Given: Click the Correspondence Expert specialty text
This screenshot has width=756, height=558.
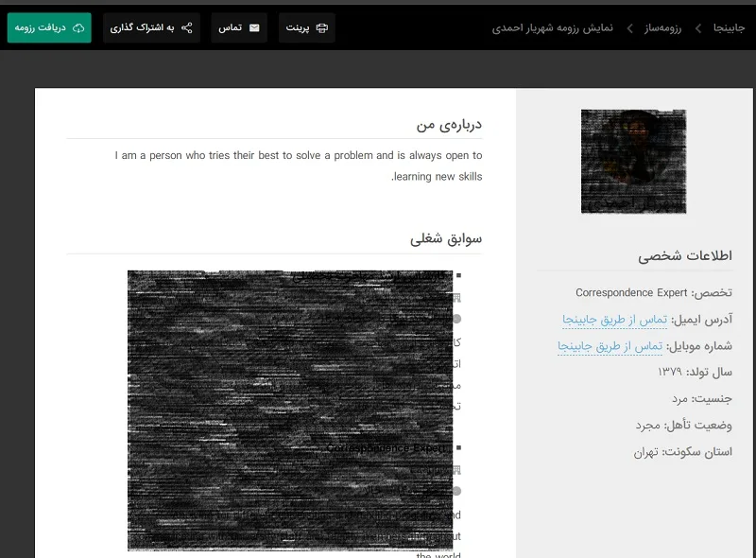Looking at the screenshot, I should pyautogui.click(x=631, y=292).
